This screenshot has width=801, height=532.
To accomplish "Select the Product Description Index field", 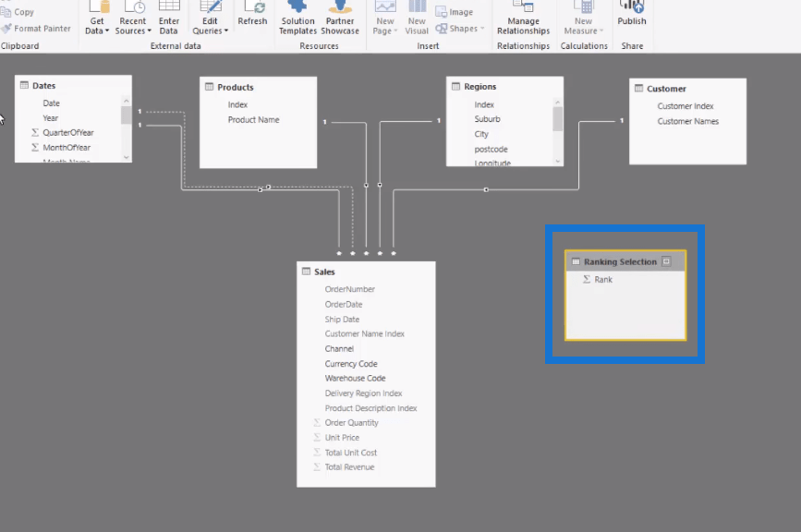I will (x=370, y=408).
